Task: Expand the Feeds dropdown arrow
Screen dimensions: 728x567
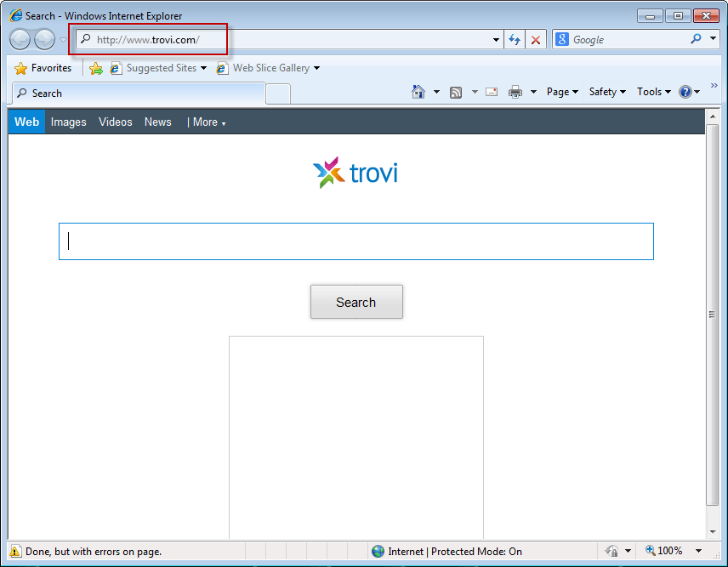Action: 475,92
